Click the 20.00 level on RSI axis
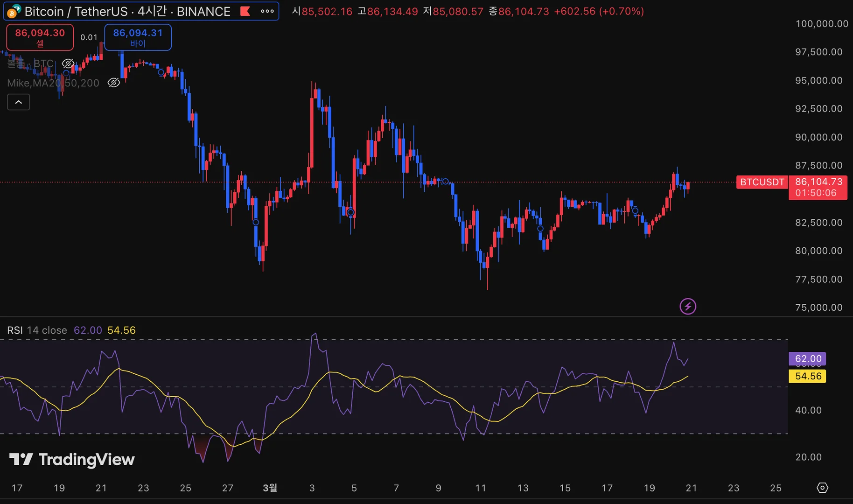 tap(808, 457)
